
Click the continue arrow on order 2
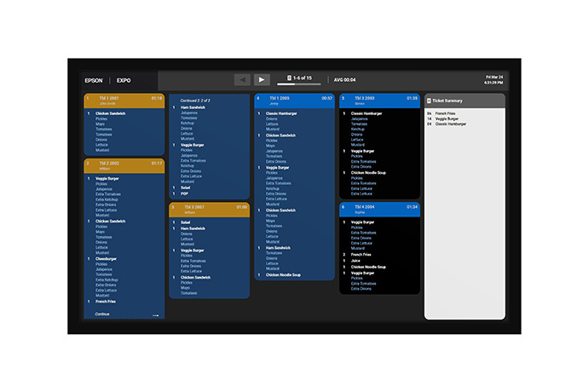(x=156, y=314)
